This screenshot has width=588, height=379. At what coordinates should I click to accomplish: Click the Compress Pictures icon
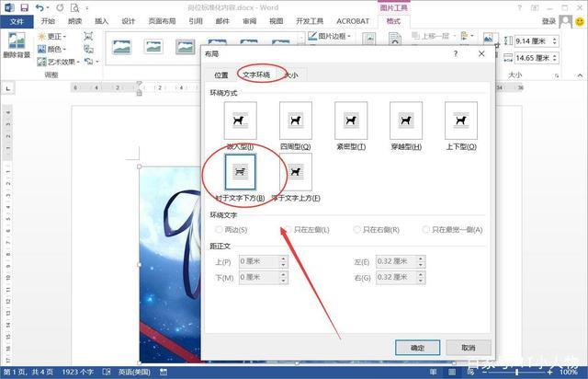[88, 36]
